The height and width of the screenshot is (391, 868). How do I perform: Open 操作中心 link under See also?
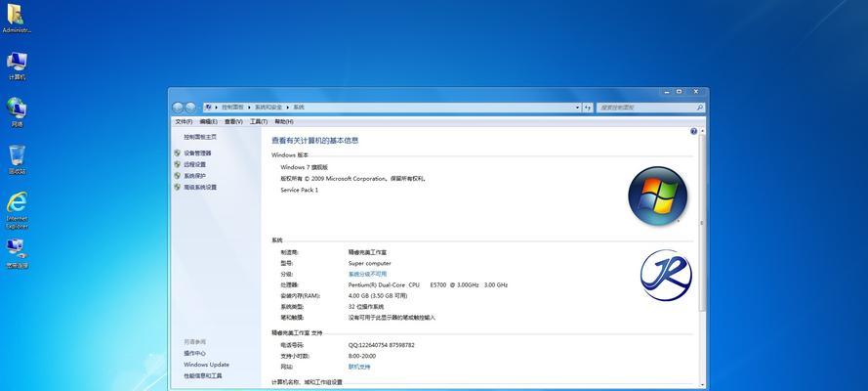click(x=195, y=353)
